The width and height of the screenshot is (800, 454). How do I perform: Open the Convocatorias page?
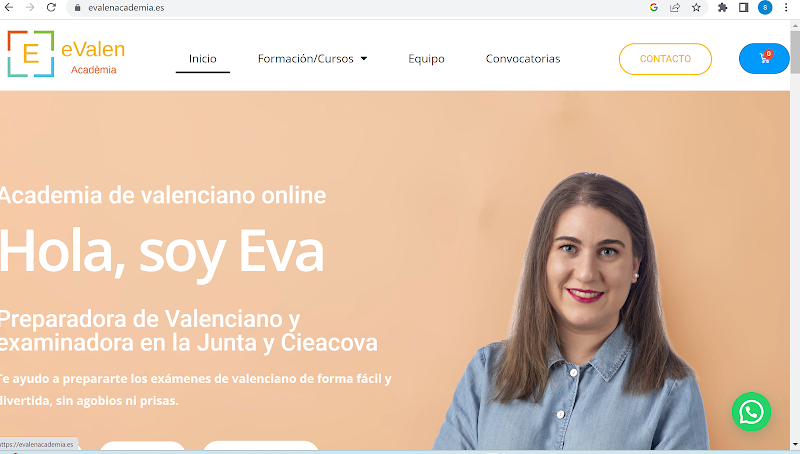pyautogui.click(x=523, y=59)
